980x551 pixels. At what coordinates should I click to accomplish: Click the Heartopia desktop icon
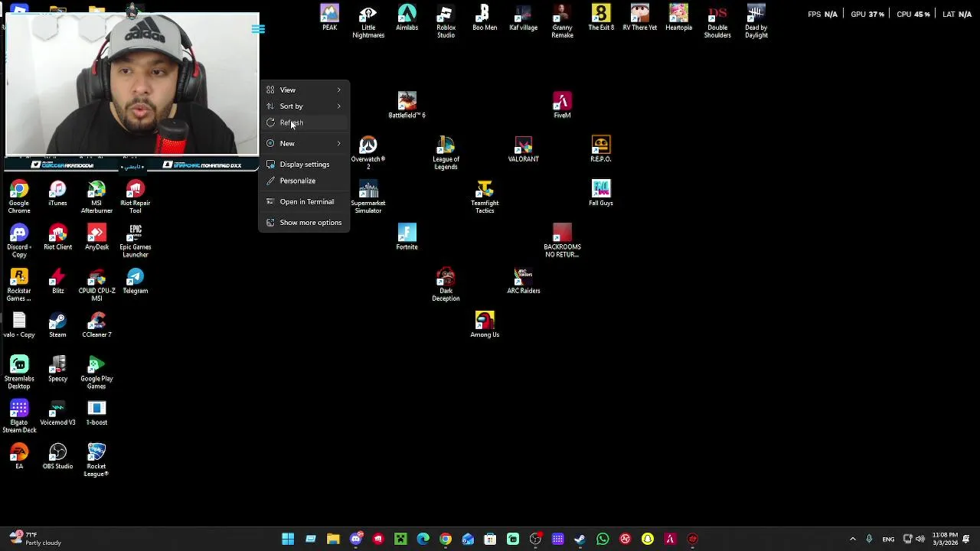(678, 18)
